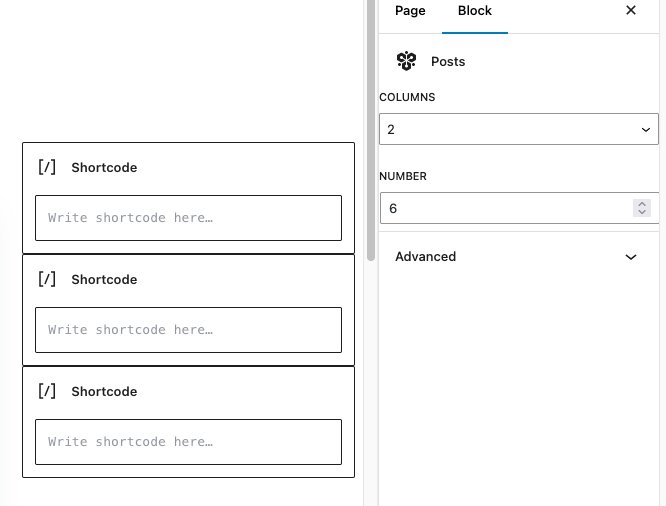Click the first shortcode text field
The height and width of the screenshot is (506, 666).
pos(188,218)
